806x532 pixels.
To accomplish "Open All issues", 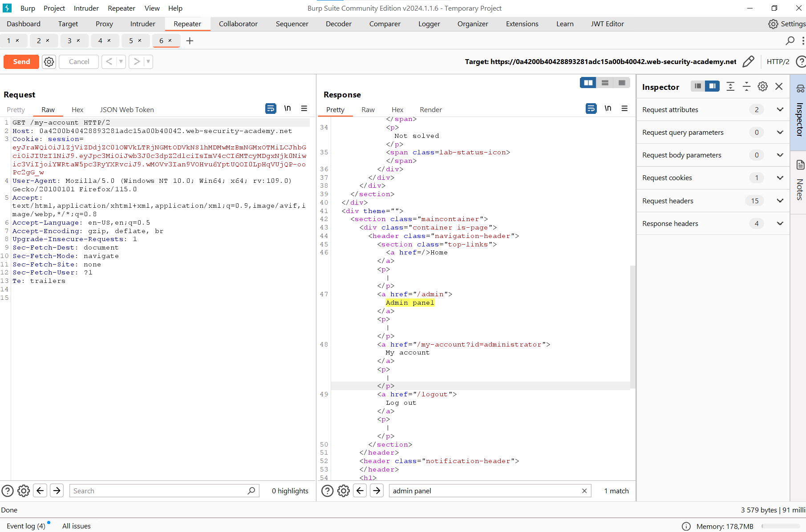I will point(77,526).
